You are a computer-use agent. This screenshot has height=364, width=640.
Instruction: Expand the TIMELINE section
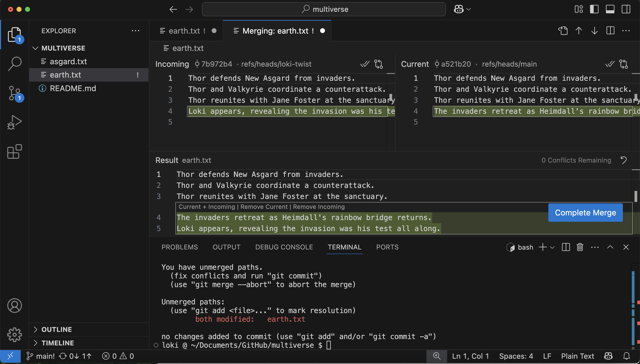click(x=58, y=343)
